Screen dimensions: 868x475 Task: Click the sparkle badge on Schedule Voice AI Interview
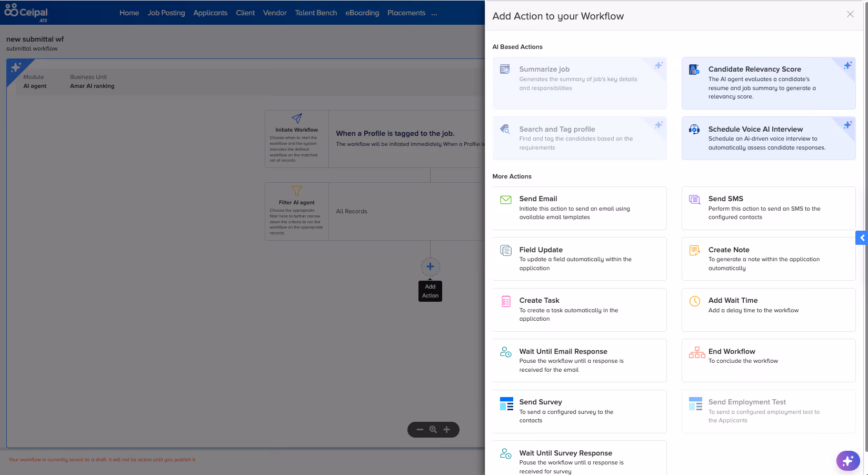click(847, 125)
